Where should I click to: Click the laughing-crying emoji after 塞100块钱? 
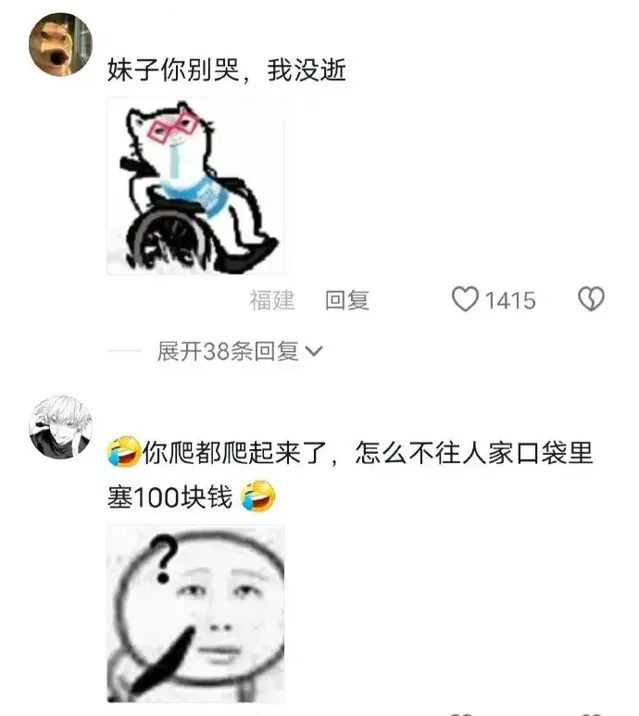tap(258, 496)
